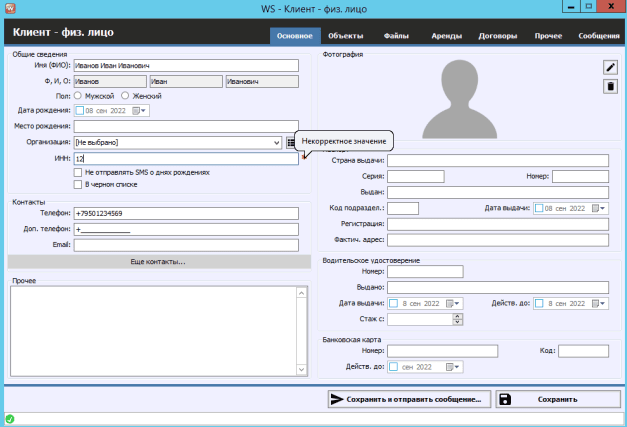
Task: Open organization list via grid icon
Action: 291,143
